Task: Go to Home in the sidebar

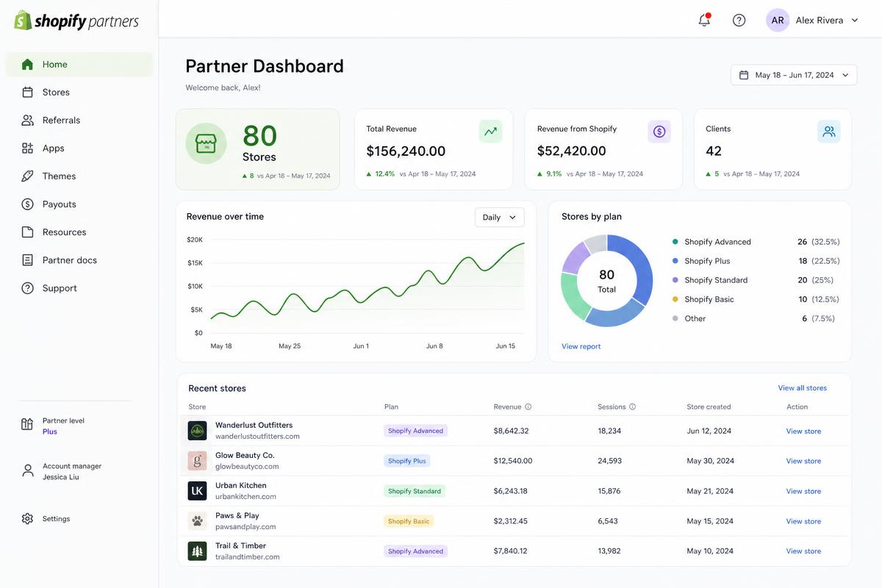Action: tap(79, 64)
